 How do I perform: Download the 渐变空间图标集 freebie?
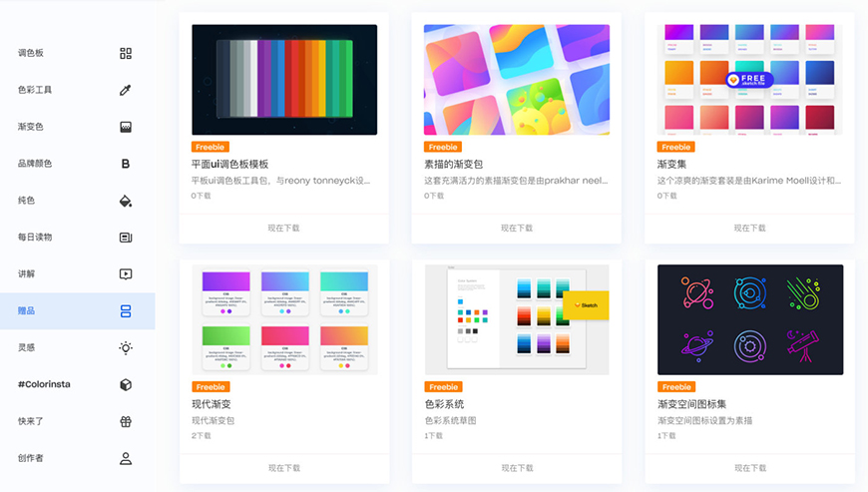(x=750, y=467)
